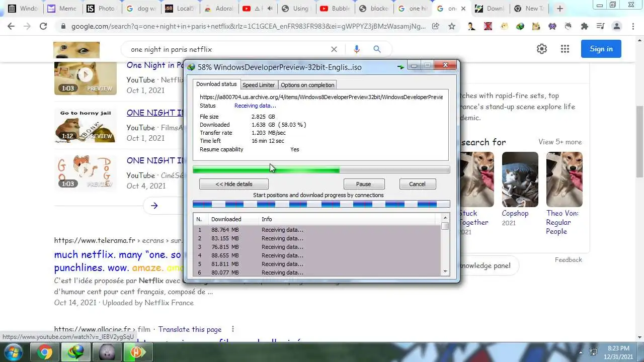Select connection row 1 with 88.764 MB

click(317, 230)
